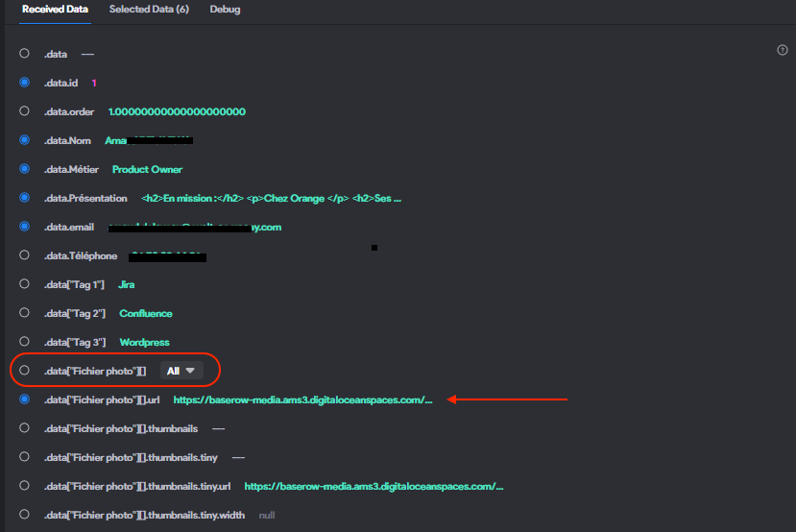The width and height of the screenshot is (796, 532).
Task: Click the thumbnails.tiny.url baserow-media link
Action: pyautogui.click(x=374, y=486)
